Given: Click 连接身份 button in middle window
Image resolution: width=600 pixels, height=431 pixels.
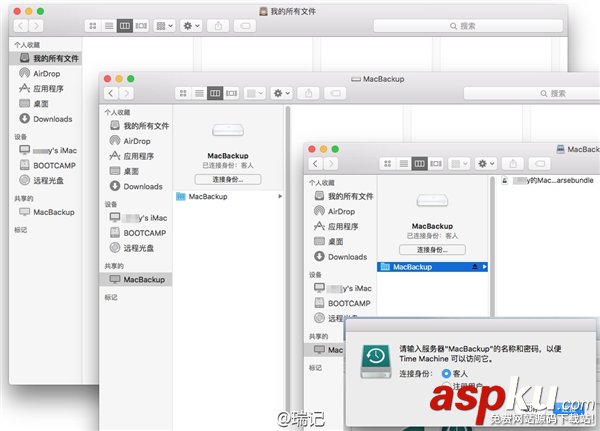Looking at the screenshot, I should [228, 180].
